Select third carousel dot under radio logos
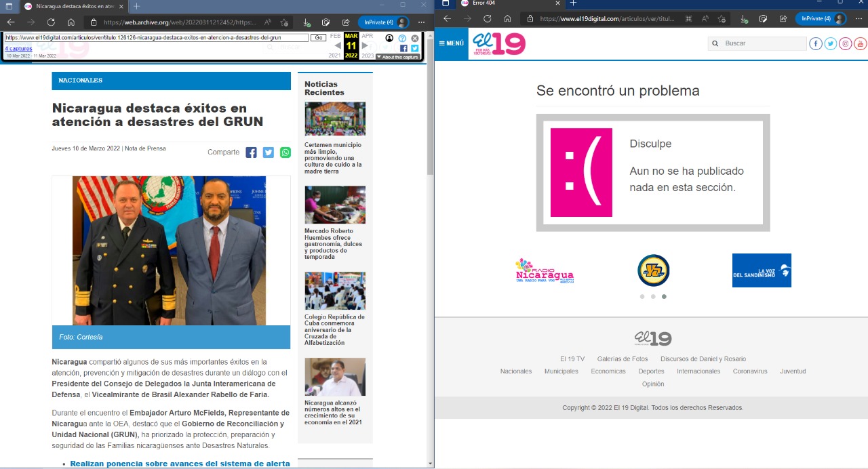868x469 pixels. 664,296
